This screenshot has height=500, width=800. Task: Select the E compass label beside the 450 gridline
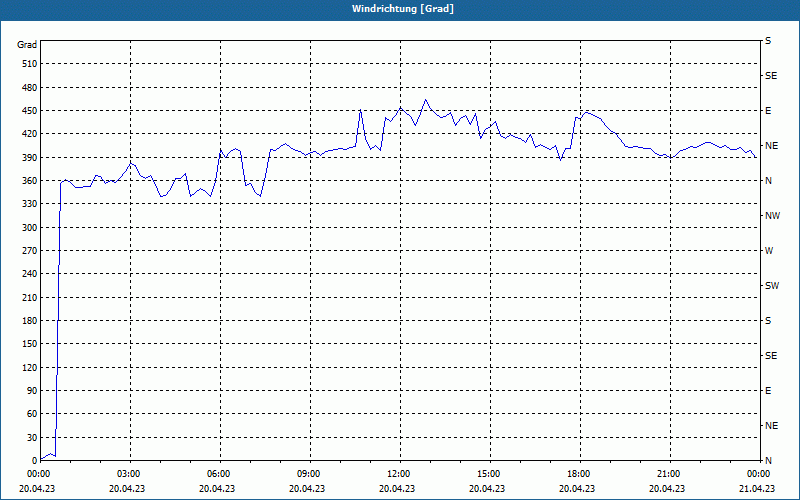(768, 111)
